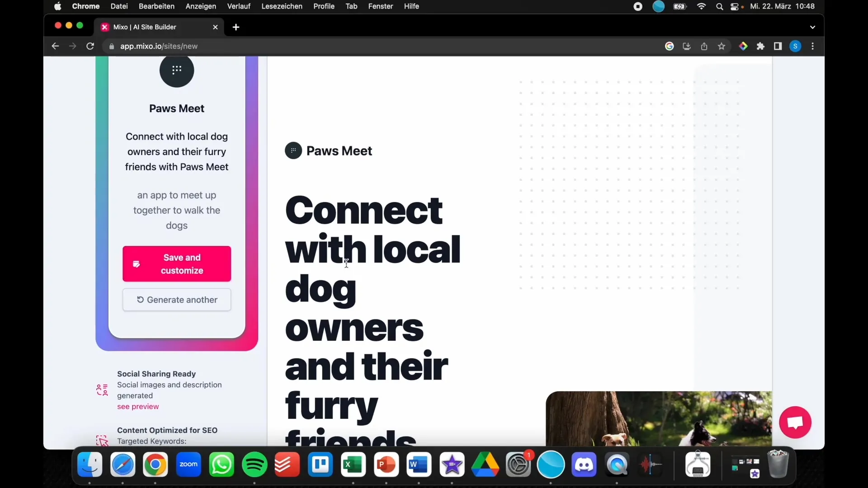This screenshot has height=488, width=868.
Task: Click the chat support bubble icon
Action: point(795,422)
